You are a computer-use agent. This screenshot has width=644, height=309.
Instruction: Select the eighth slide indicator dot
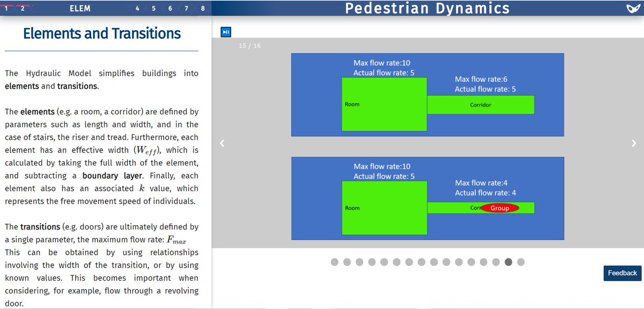[421, 262]
